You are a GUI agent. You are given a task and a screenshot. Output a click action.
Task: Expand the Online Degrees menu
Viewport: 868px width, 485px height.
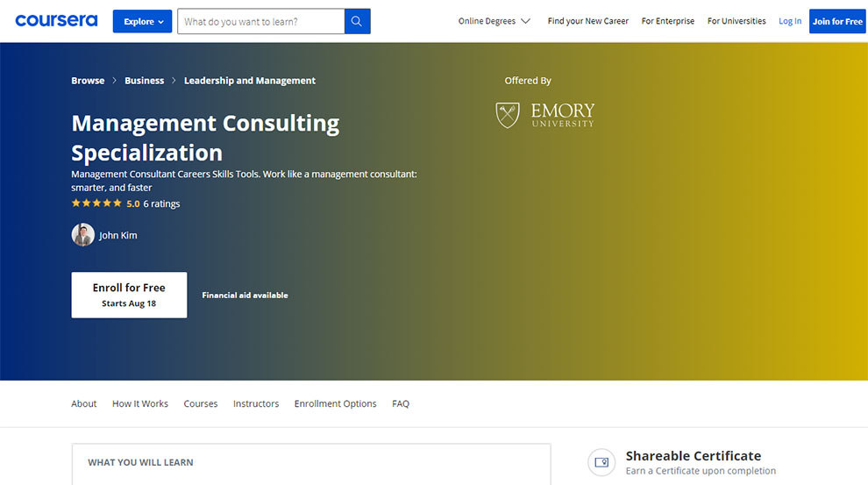[x=494, y=21]
